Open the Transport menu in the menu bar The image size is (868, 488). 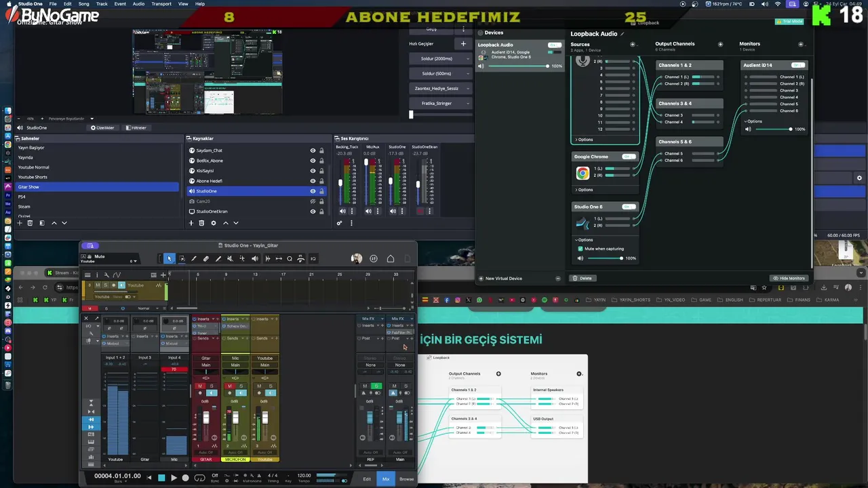click(161, 3)
